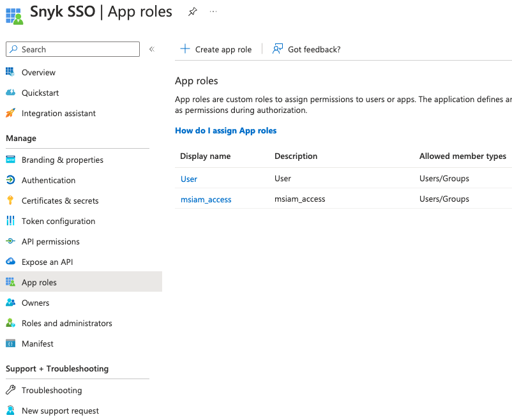Open Token configuration
The image size is (512, 420).
(x=59, y=221)
